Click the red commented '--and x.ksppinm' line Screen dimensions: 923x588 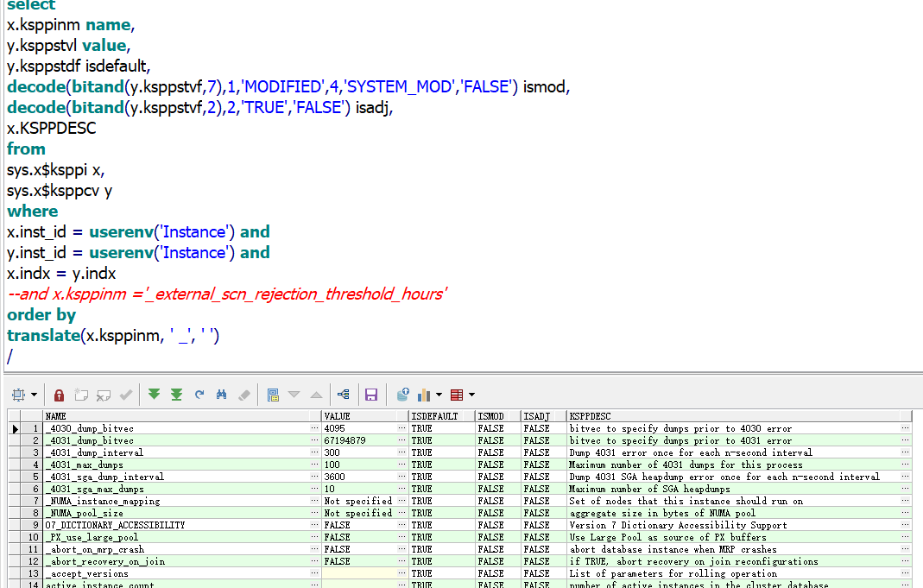(227, 294)
